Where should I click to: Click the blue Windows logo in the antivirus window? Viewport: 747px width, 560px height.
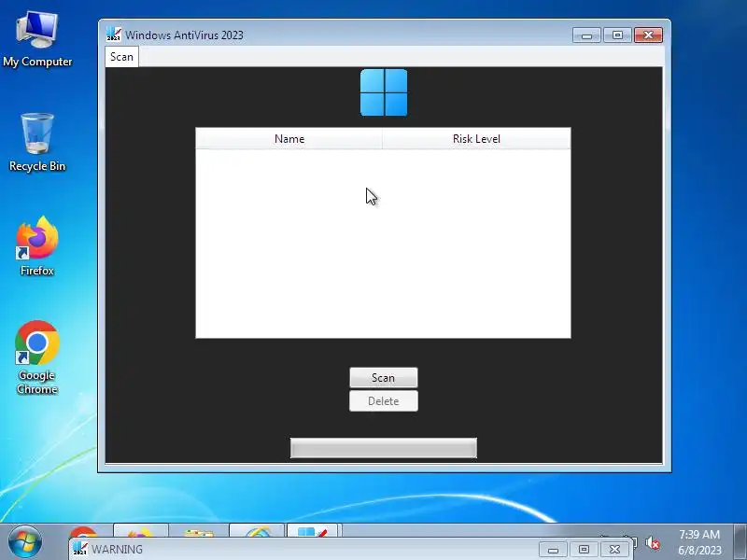[384, 92]
